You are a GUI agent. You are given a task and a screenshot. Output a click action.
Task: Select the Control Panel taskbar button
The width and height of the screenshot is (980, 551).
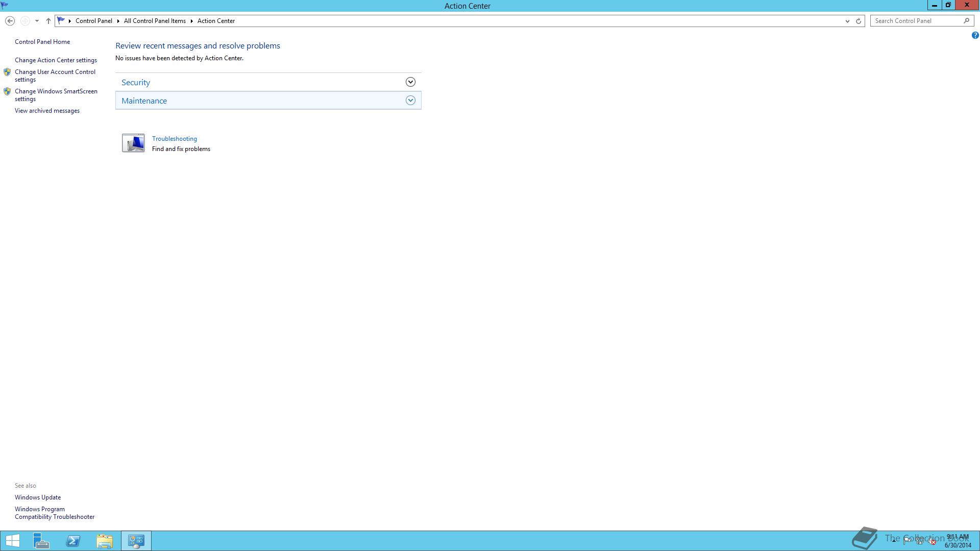[136, 541]
